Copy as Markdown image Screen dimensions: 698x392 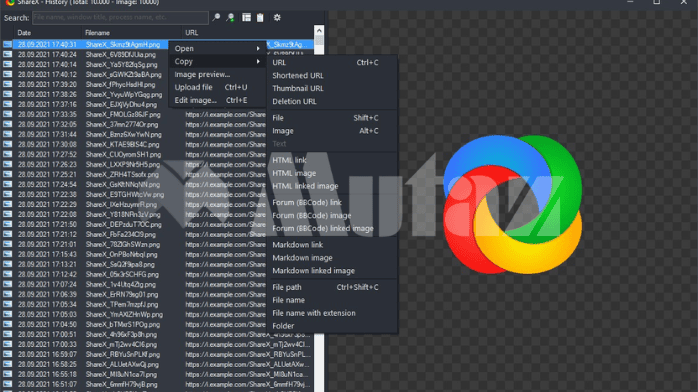pos(332,258)
